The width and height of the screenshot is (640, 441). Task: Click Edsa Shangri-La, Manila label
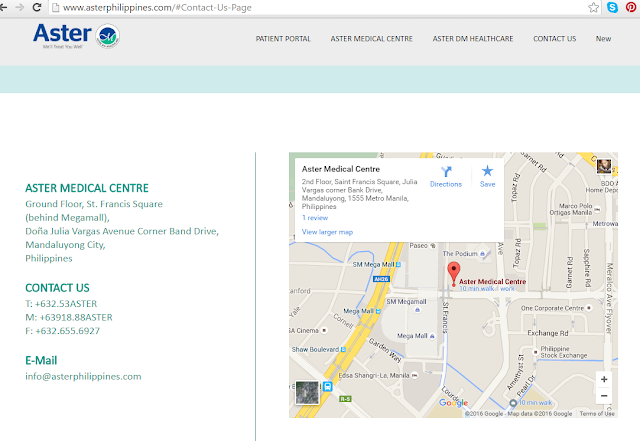click(x=374, y=375)
